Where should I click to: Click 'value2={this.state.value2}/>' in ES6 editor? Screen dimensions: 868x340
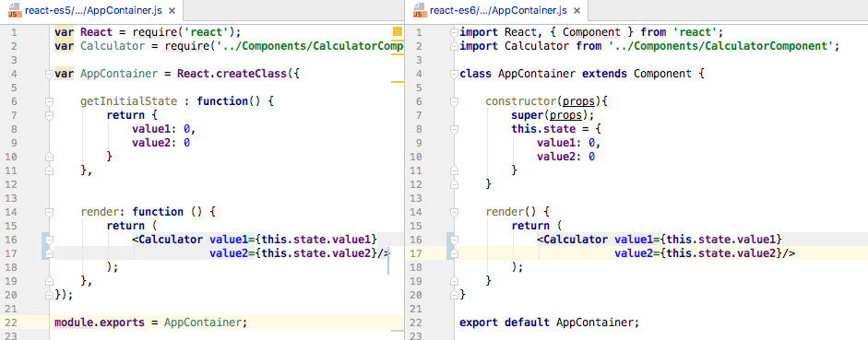705,253
